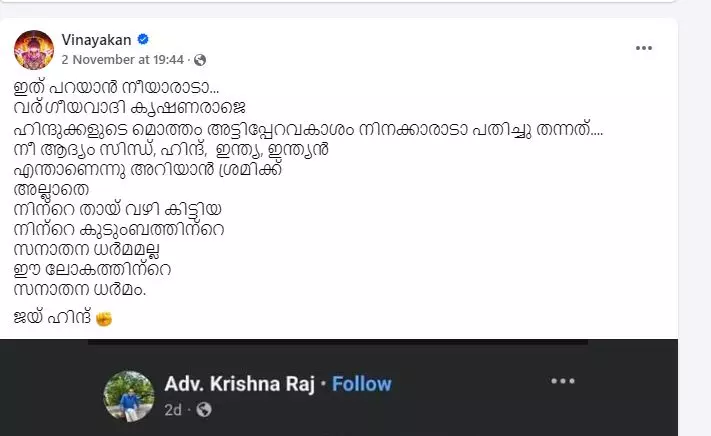Click the grey area right of the post
Image resolution: width=711 pixels, height=436 pixels.
(x=695, y=200)
